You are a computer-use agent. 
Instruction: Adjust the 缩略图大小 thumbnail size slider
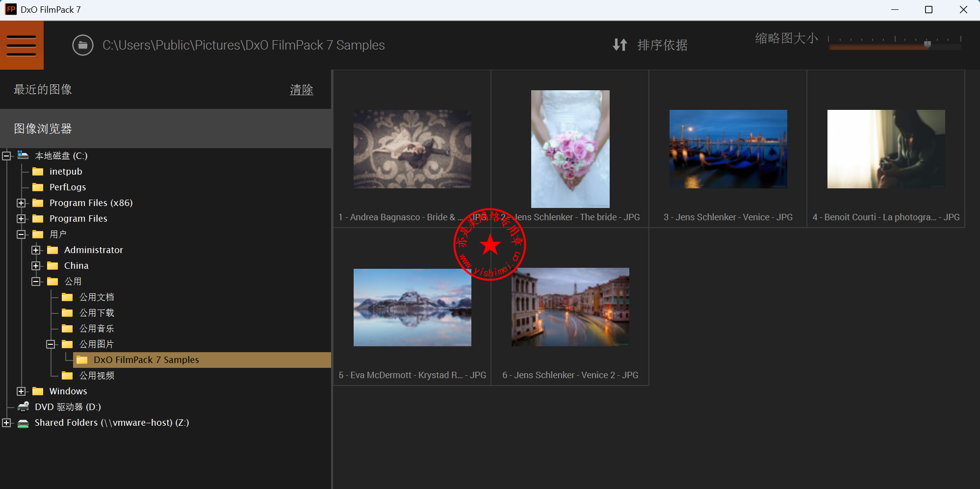pos(927,45)
